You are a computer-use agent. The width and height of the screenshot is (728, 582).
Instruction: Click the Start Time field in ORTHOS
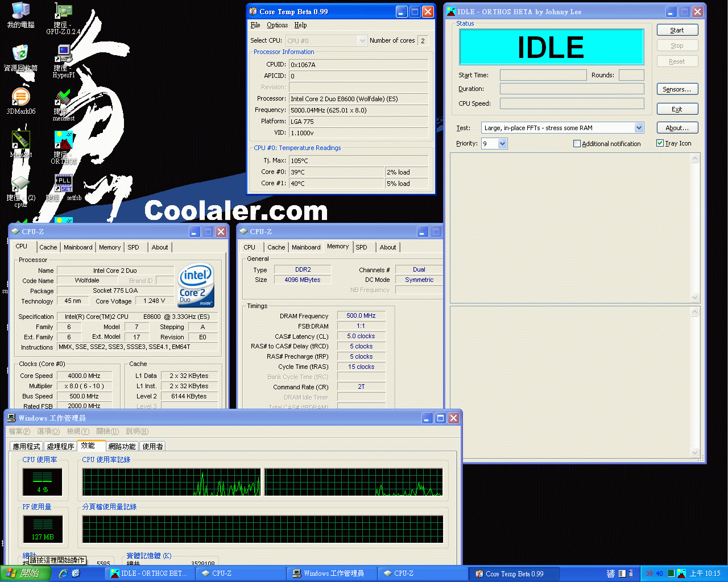point(543,75)
